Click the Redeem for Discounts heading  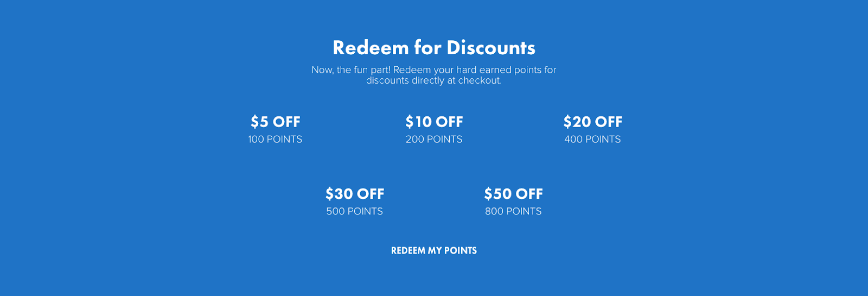coord(434,48)
